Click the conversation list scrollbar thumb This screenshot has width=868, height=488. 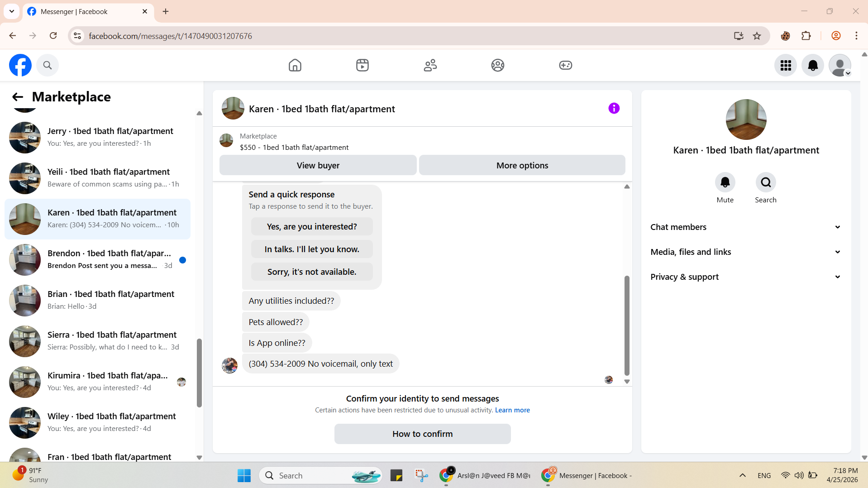click(199, 373)
